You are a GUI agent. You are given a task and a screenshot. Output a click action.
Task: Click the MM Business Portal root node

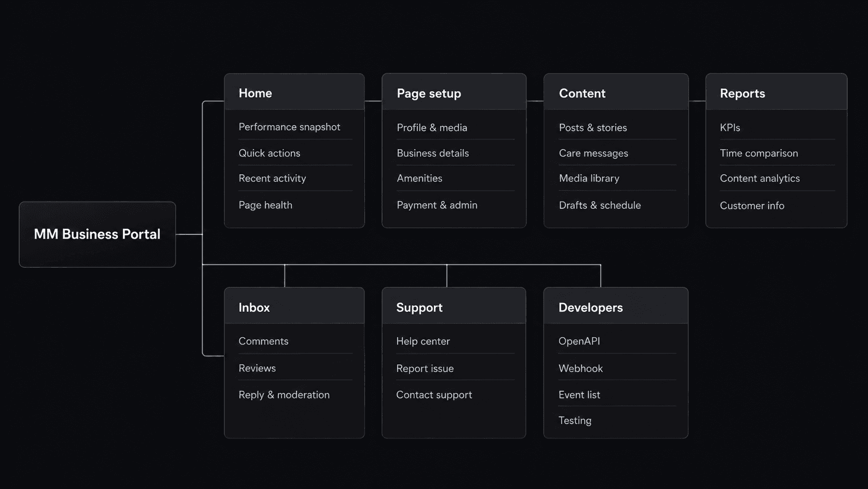click(97, 234)
